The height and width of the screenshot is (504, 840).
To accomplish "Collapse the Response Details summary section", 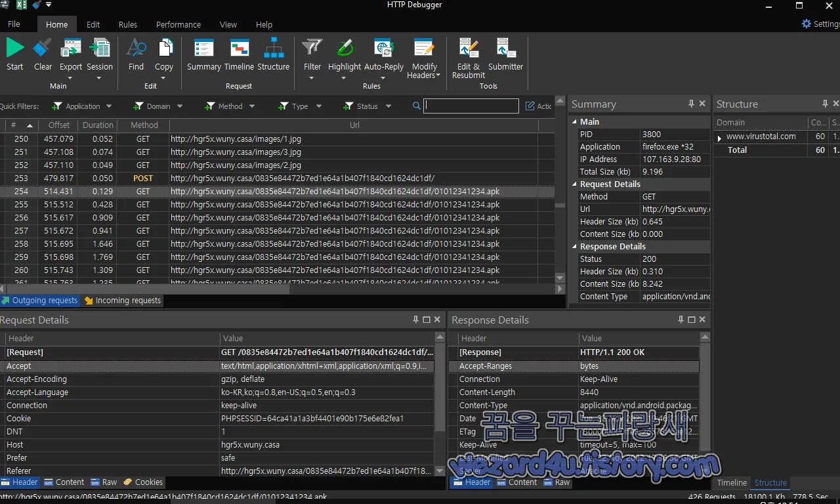I will click(574, 247).
